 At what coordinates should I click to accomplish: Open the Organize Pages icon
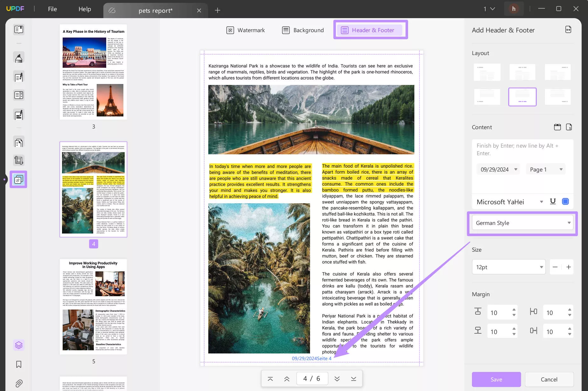[19, 143]
